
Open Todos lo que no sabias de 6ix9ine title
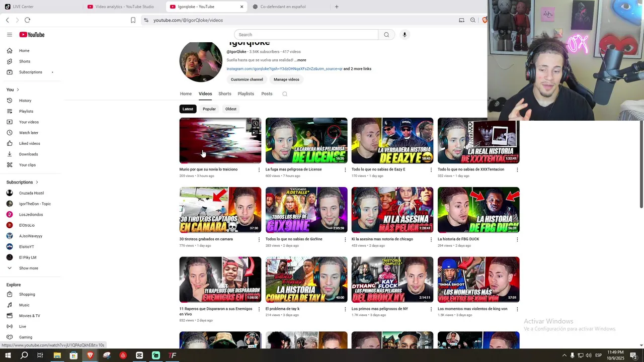[294, 239]
